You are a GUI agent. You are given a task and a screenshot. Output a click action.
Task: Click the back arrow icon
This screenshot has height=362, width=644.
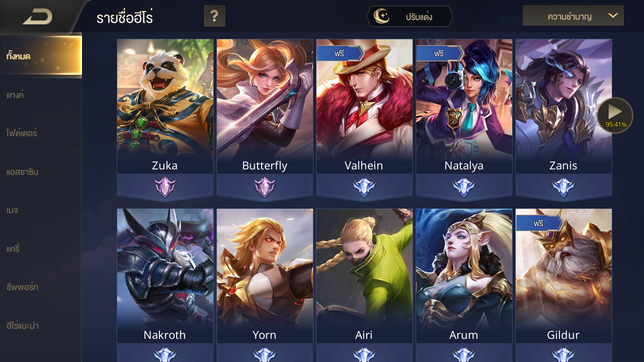pos(38,17)
